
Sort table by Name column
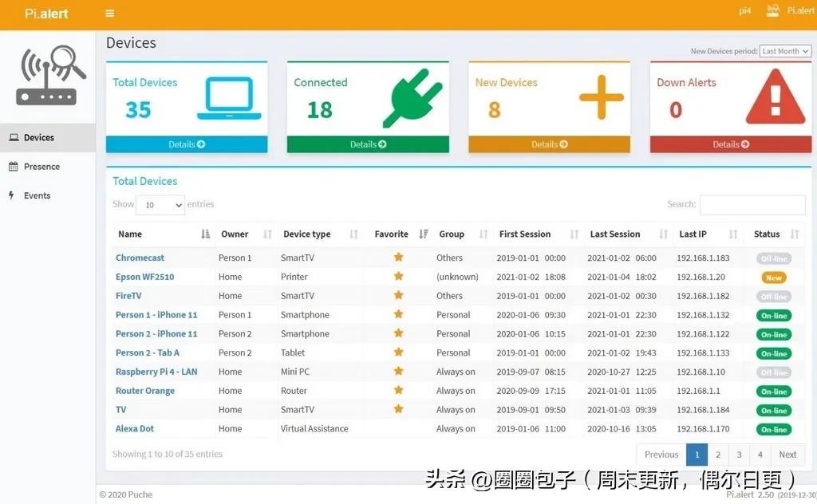coord(164,234)
